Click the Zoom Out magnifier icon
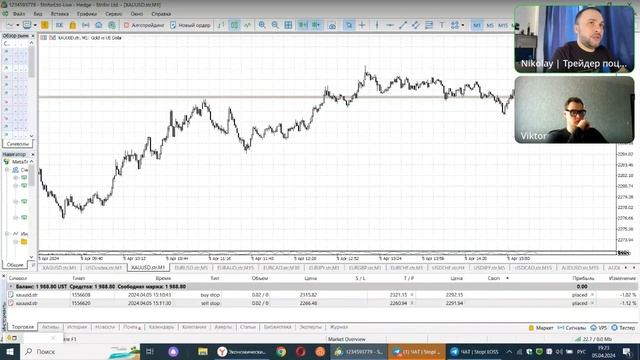Image resolution: width=640 pixels, height=360 pixels. click(x=275, y=25)
